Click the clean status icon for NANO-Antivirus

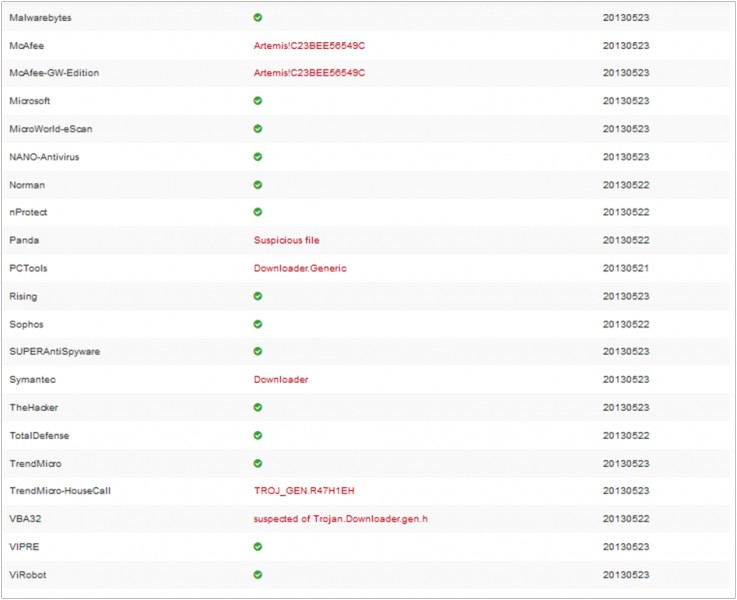coord(257,157)
